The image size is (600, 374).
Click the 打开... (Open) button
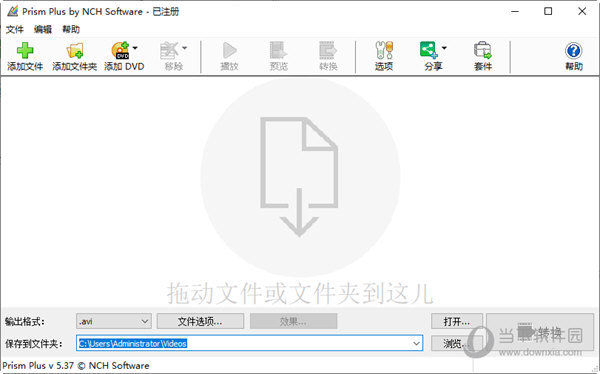(457, 321)
